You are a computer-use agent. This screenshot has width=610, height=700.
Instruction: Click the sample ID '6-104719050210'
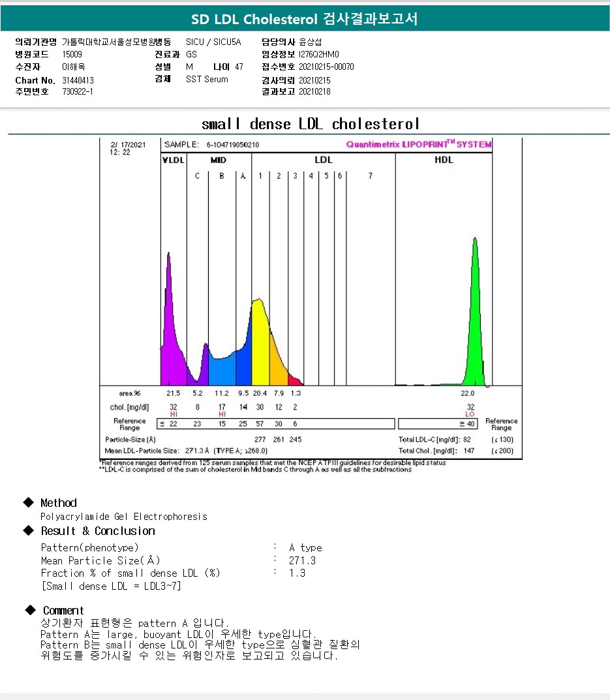coord(233,145)
